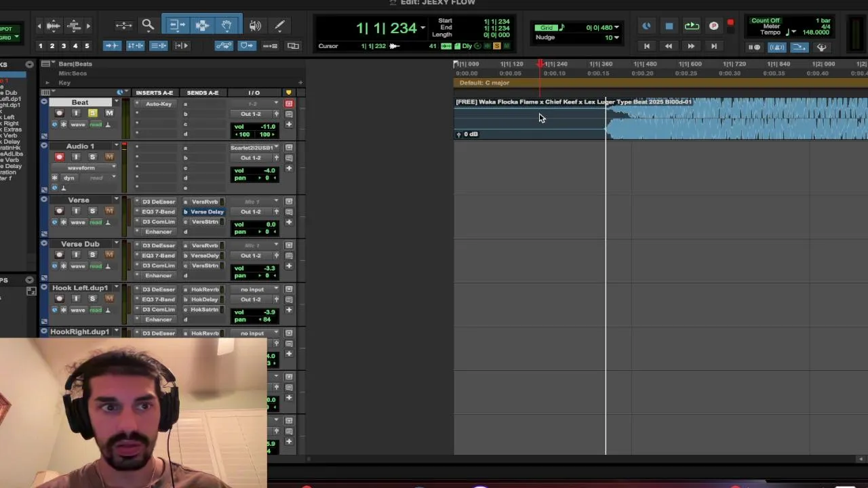
Task: Open Beat track name menu arrow
Action: click(116, 102)
